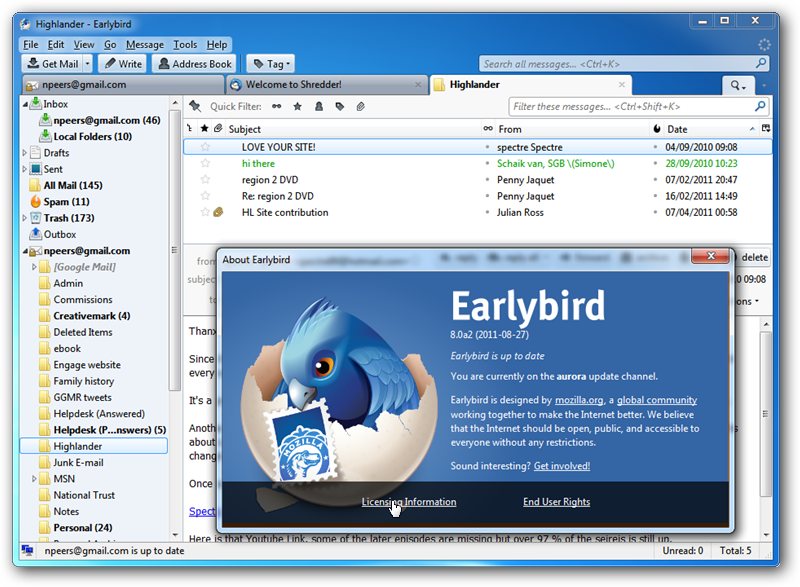
Task: Toggle Quick Filter unread messages icon
Action: [x=277, y=106]
